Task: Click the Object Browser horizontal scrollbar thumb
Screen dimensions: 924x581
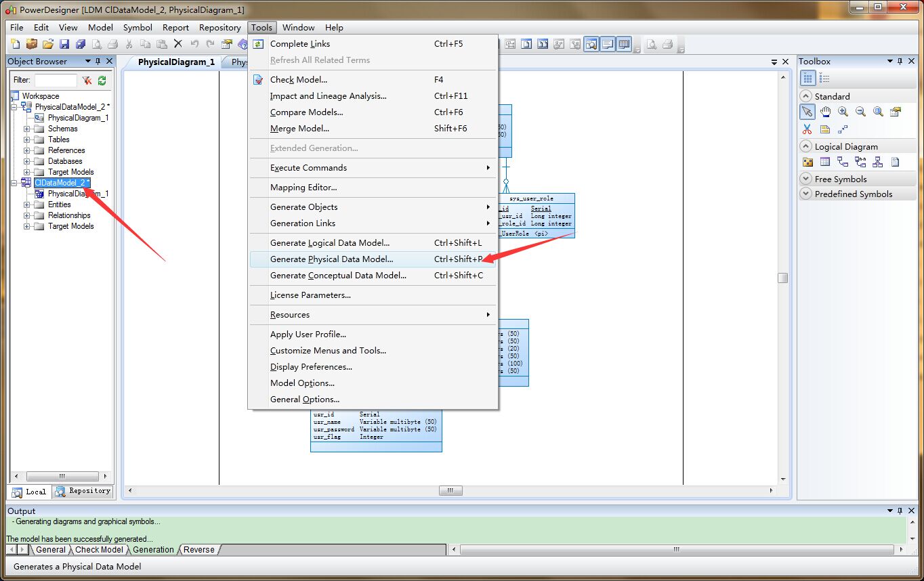Action: coord(62,476)
